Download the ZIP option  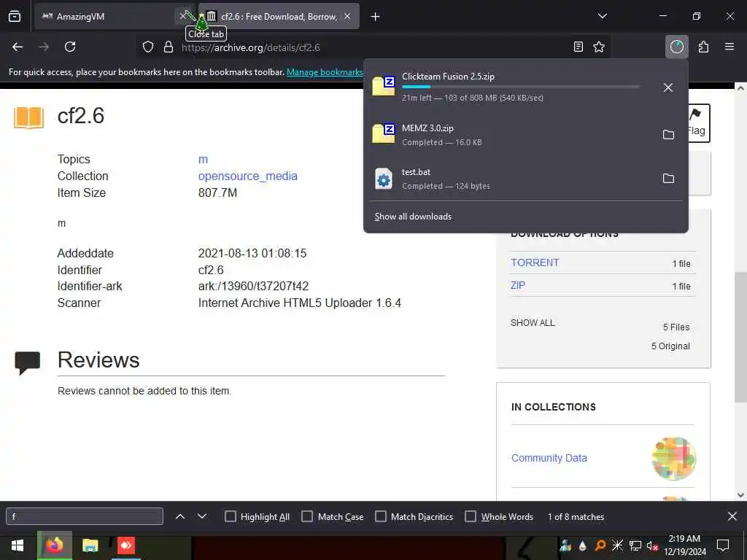click(x=518, y=285)
